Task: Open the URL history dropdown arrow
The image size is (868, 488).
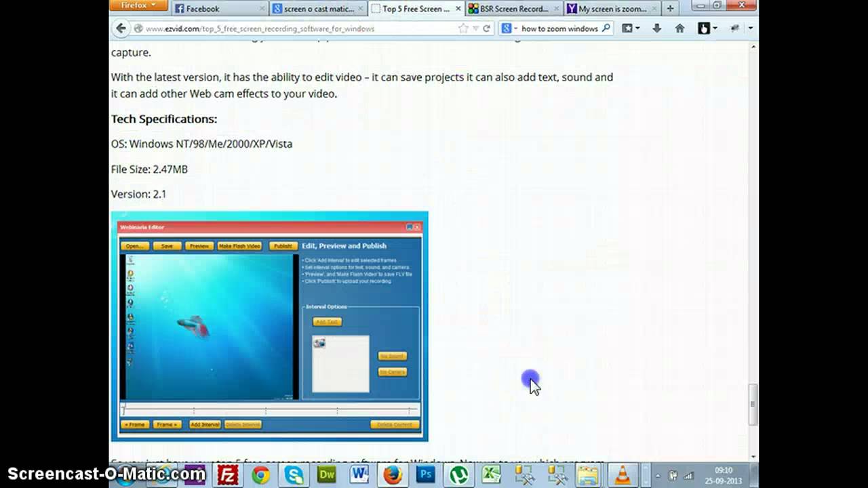Action: (x=475, y=28)
